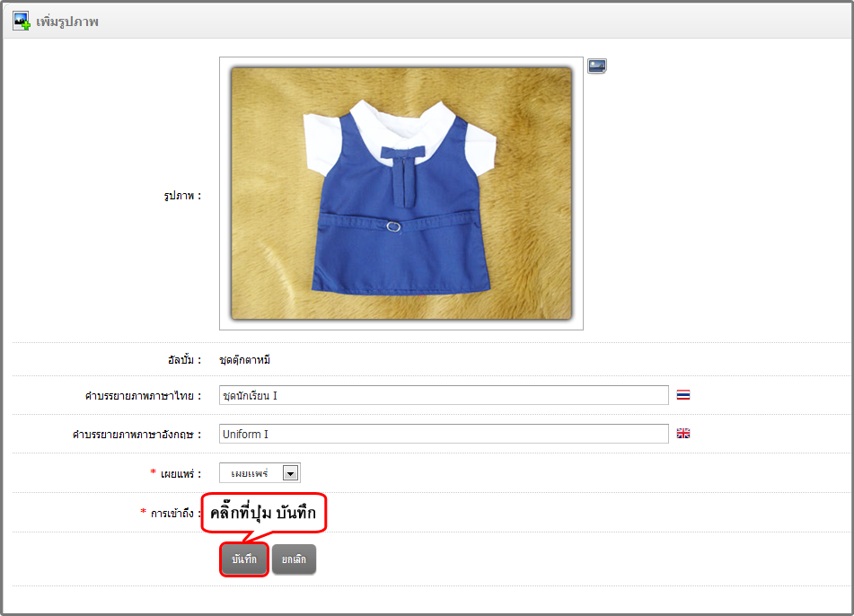Click the label เผยแพร่ :
Viewport: 854px width, 616px height.
tap(180, 474)
